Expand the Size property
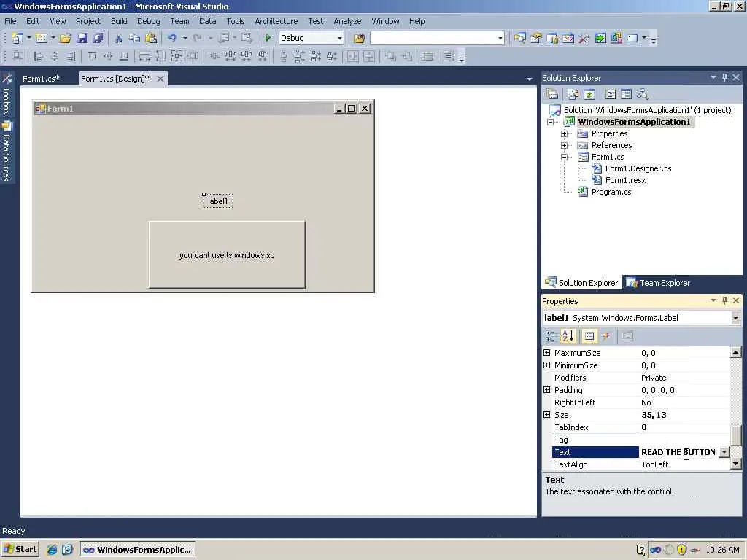 coord(547,415)
